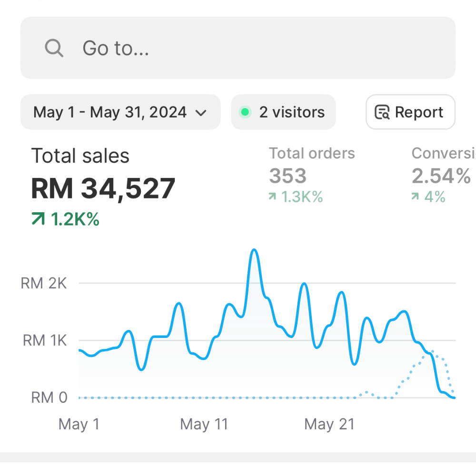The height and width of the screenshot is (476, 476).
Task: Click the report document icon
Action: point(382,113)
